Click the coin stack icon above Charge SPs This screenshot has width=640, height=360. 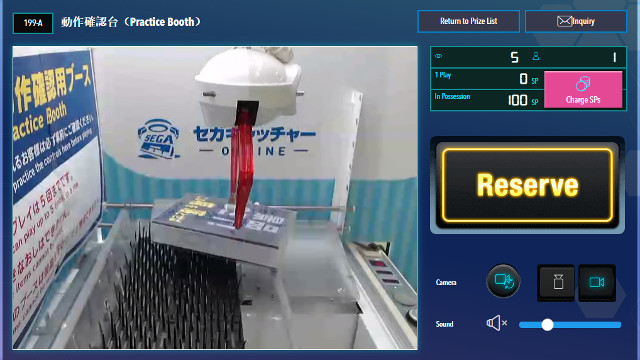click(x=583, y=84)
